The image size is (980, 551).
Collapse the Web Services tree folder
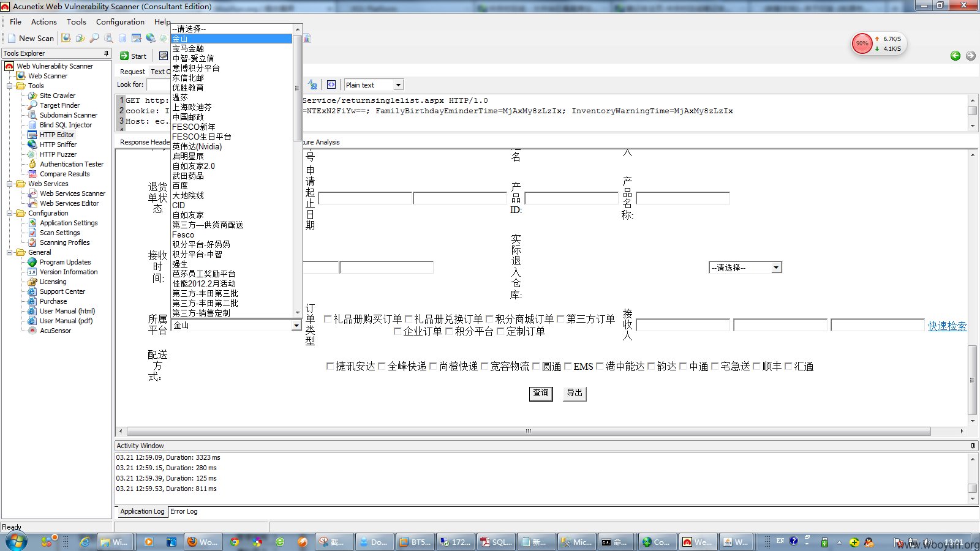10,184
